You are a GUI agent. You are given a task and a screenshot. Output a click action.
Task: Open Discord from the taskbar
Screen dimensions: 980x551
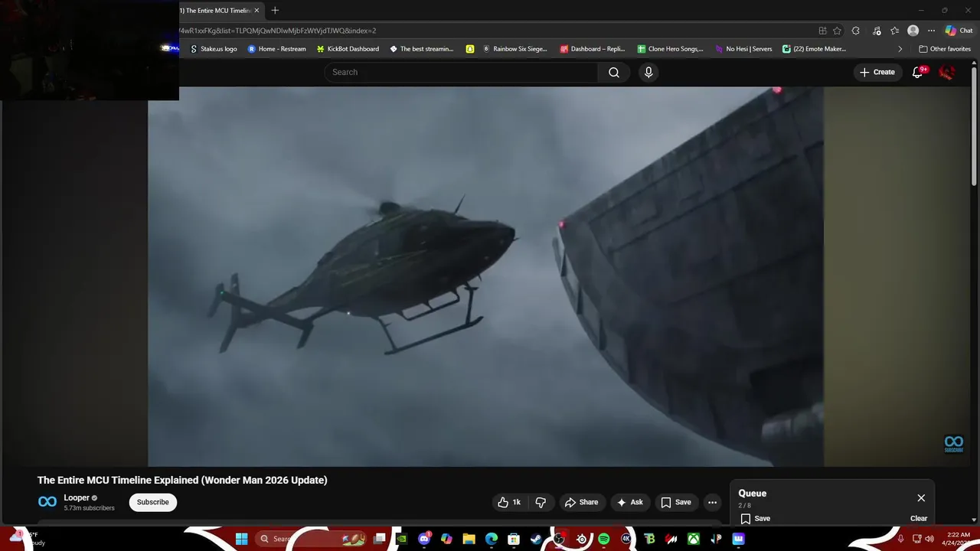[424, 539]
